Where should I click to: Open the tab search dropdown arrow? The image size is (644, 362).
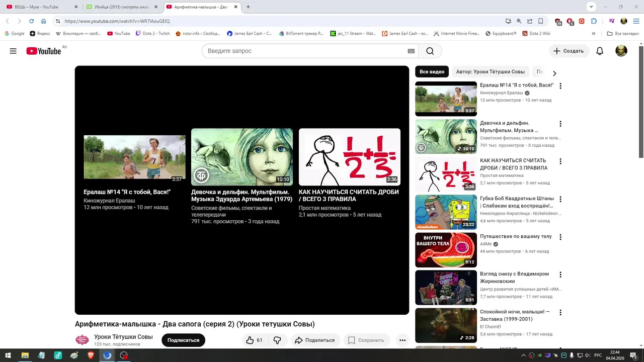tap(591, 7)
